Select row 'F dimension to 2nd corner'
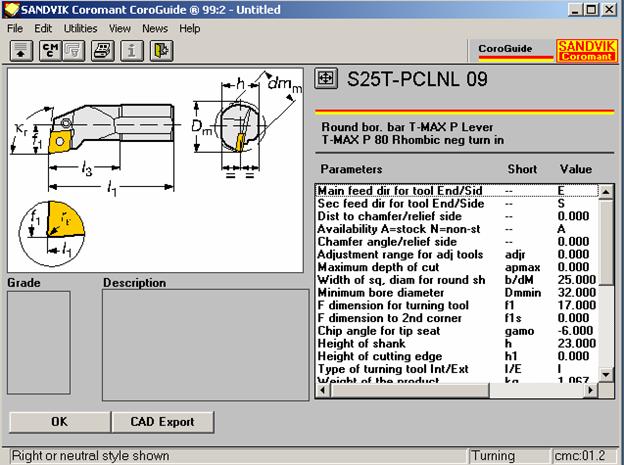 [457, 318]
